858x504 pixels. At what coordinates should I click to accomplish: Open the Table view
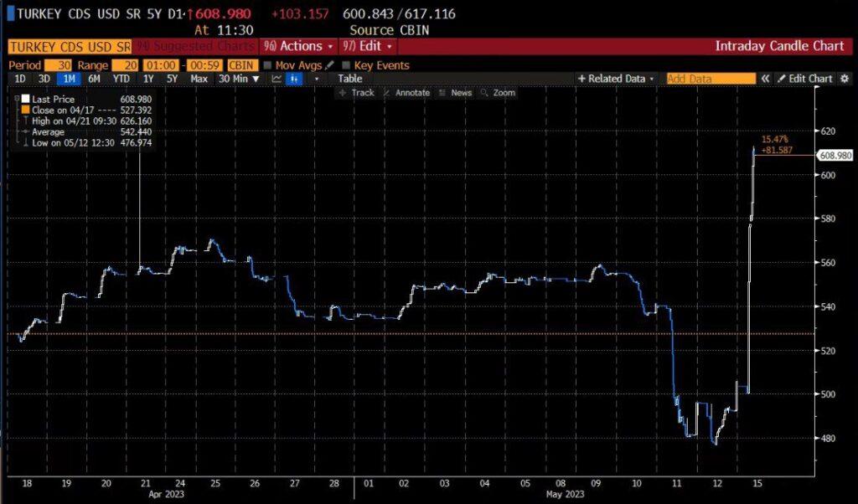349,79
